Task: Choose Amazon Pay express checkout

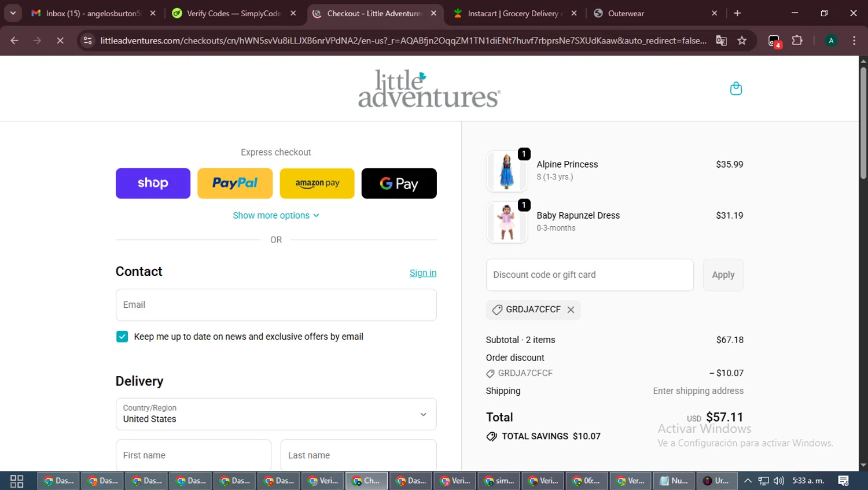Action: pyautogui.click(x=317, y=183)
